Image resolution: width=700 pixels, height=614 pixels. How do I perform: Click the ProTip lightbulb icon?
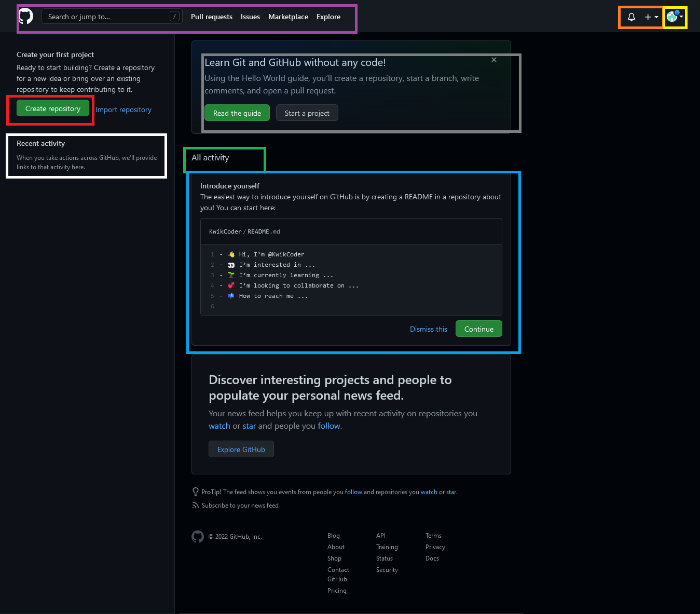(195, 492)
